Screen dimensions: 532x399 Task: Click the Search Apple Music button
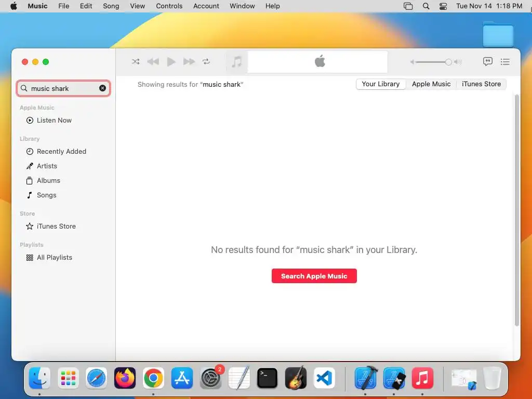(314, 276)
